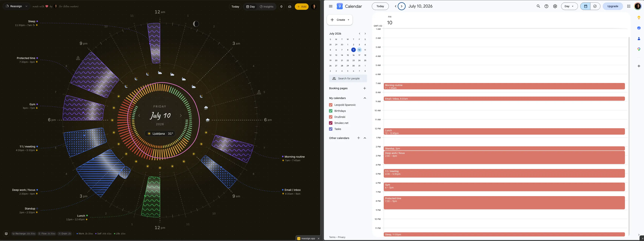Collapse the My calendars section
Viewport: 644px width, 241px height.
pos(365,98)
